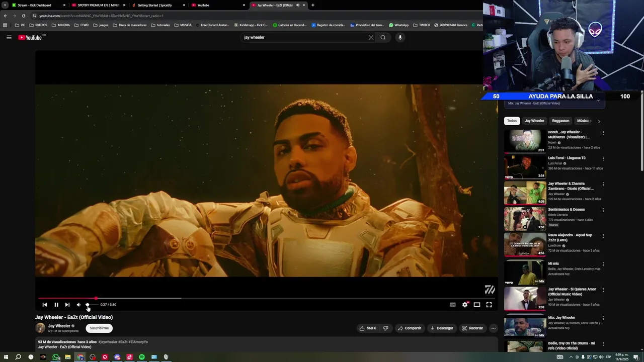Image resolution: width=644 pixels, height=362 pixels.
Task: Go to previous video in player
Action: pos(45,305)
